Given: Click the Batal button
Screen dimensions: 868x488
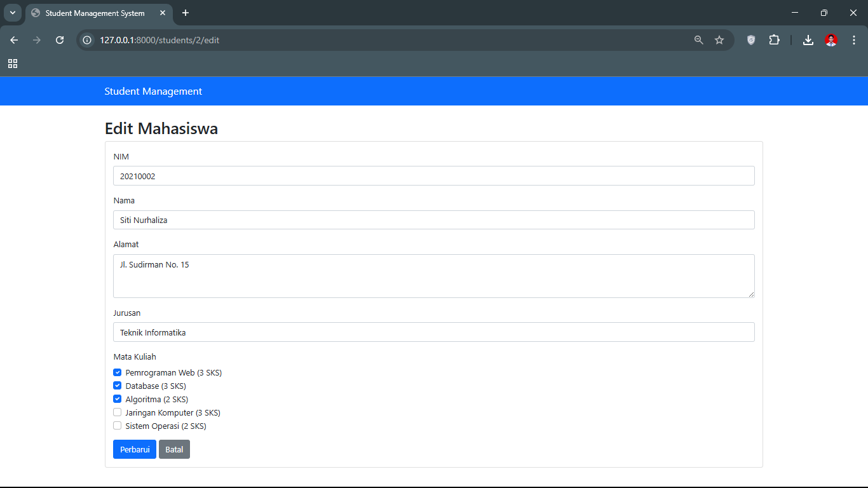Looking at the screenshot, I should coord(174,449).
